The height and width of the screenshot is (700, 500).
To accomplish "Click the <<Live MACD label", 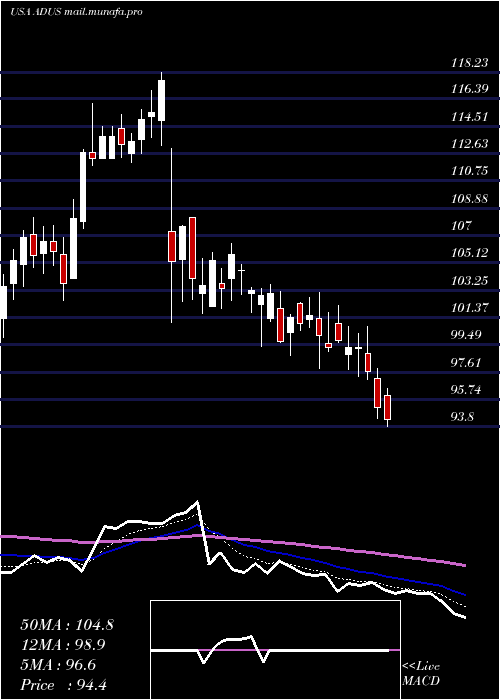I will click(421, 674).
